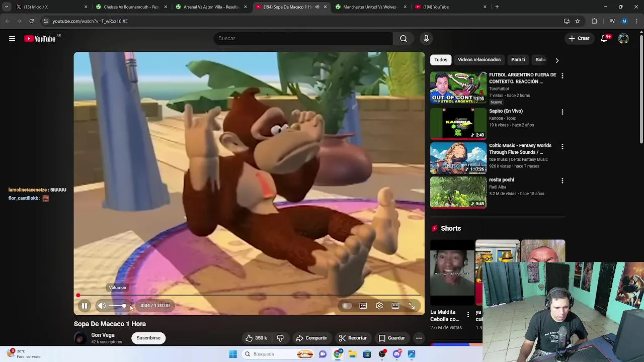Adjust the volume slider handle

pos(124,306)
